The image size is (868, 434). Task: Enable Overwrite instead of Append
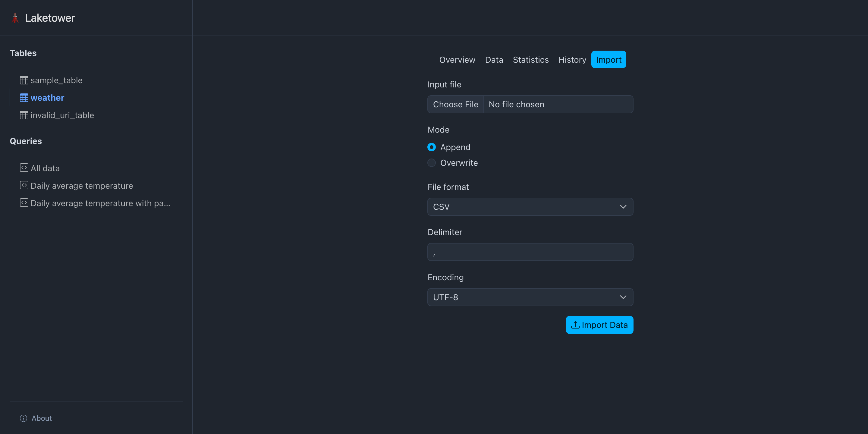tap(431, 163)
